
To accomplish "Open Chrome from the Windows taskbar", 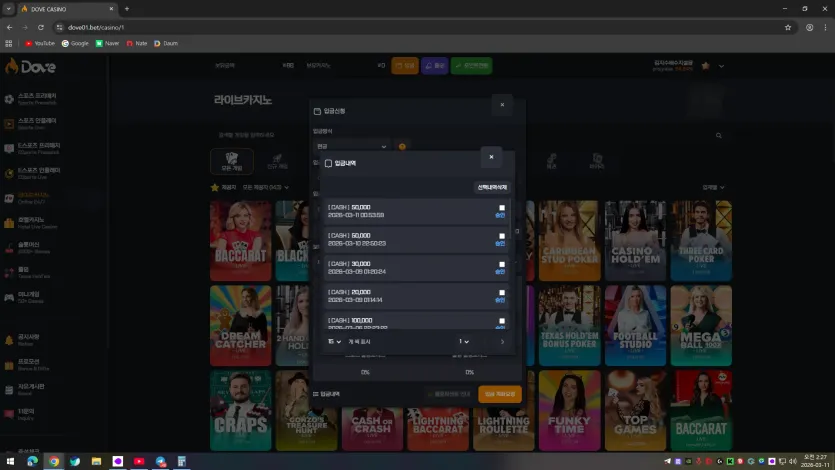I will pos(54,461).
